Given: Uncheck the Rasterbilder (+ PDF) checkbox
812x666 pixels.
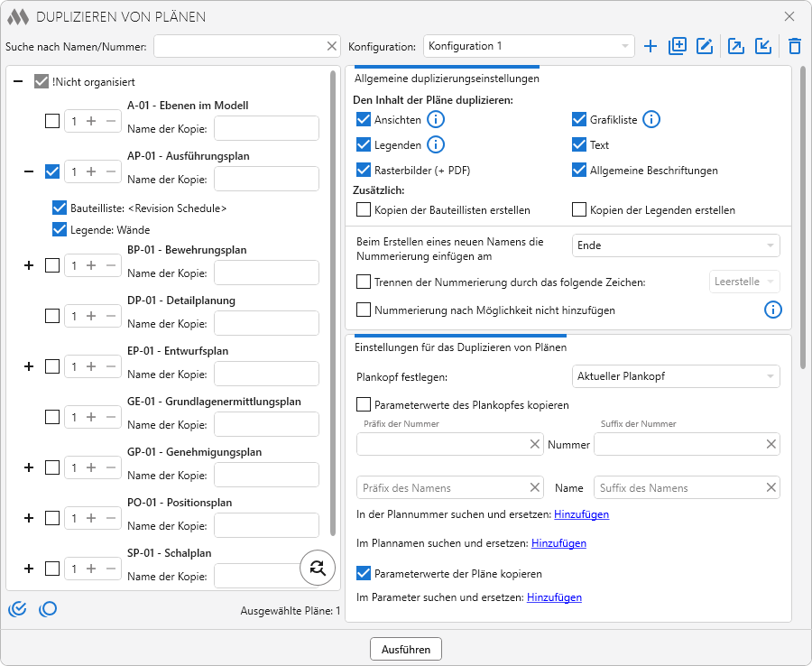Looking at the screenshot, I should 364,170.
